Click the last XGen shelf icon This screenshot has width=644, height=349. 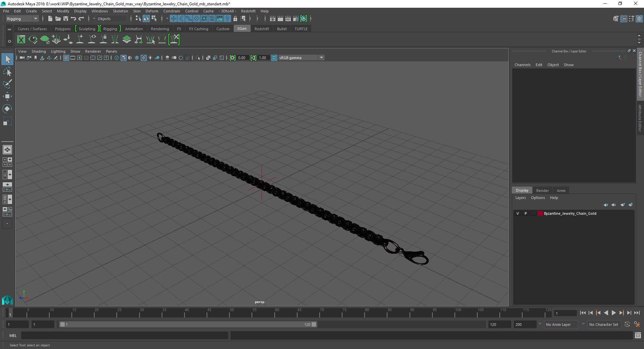[x=174, y=40]
